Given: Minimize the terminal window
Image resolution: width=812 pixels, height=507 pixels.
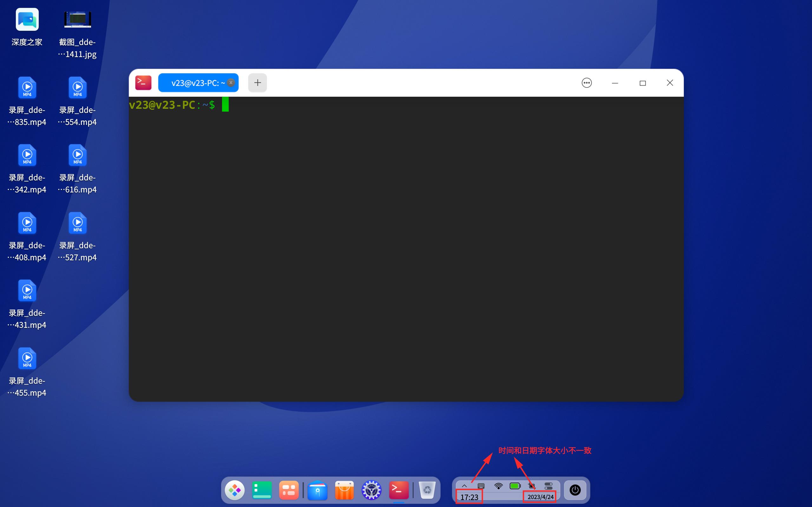Looking at the screenshot, I should [615, 83].
